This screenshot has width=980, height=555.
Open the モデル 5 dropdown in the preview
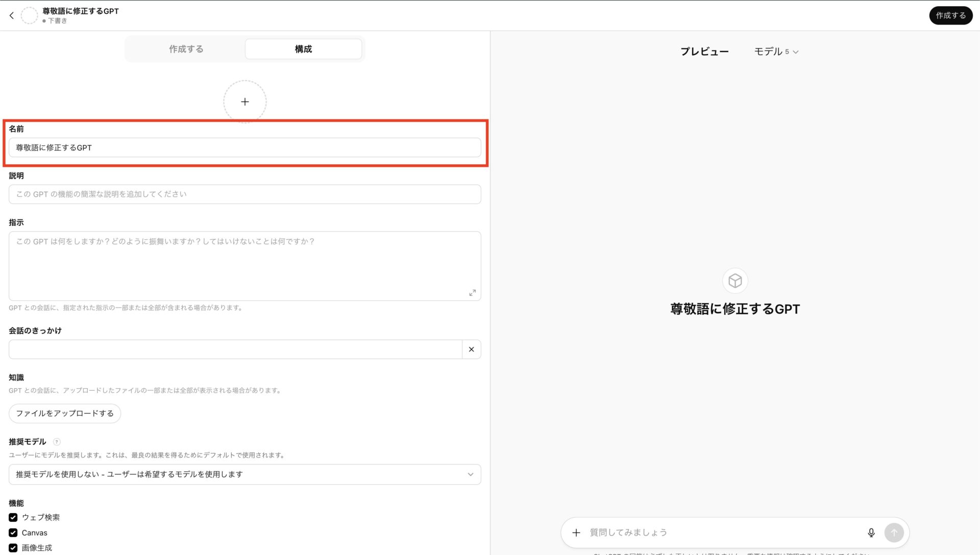pyautogui.click(x=776, y=51)
